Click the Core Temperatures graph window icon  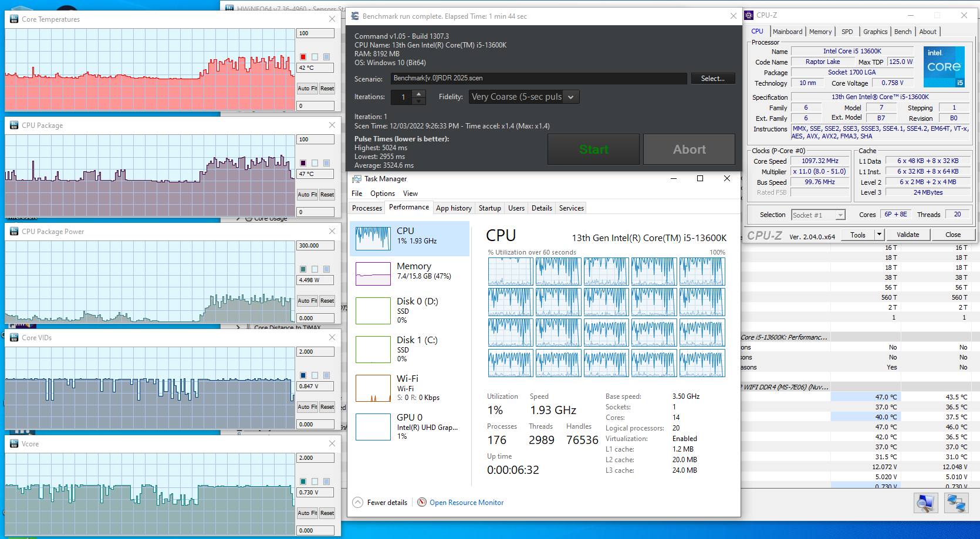(x=14, y=19)
